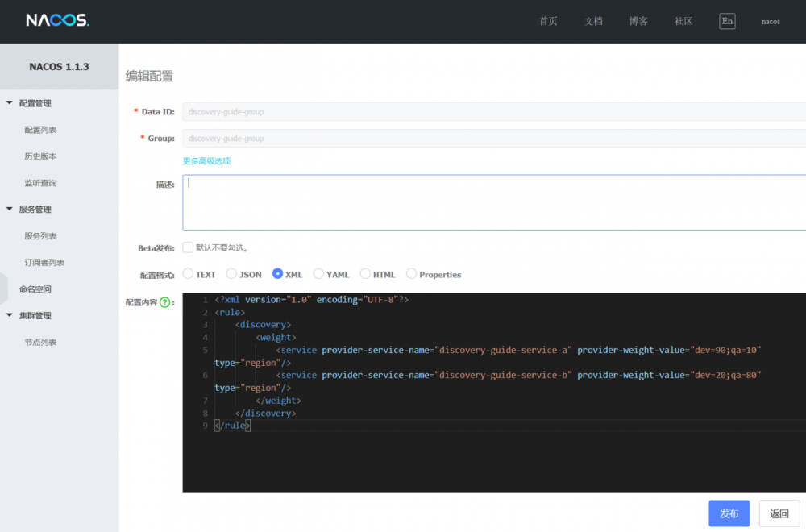Go to 配置列表 in the sidebar
The width and height of the screenshot is (806, 532).
click(40, 130)
